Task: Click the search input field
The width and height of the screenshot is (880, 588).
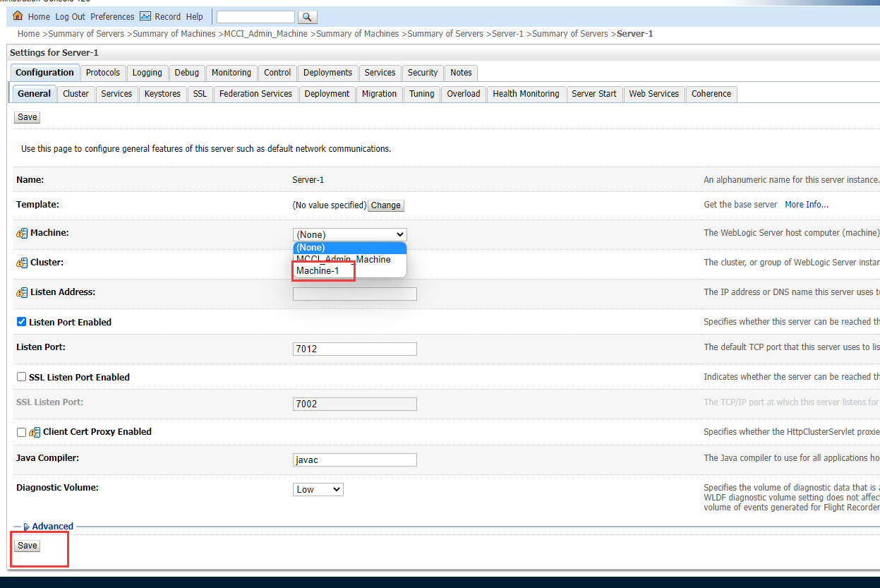Action: [255, 16]
